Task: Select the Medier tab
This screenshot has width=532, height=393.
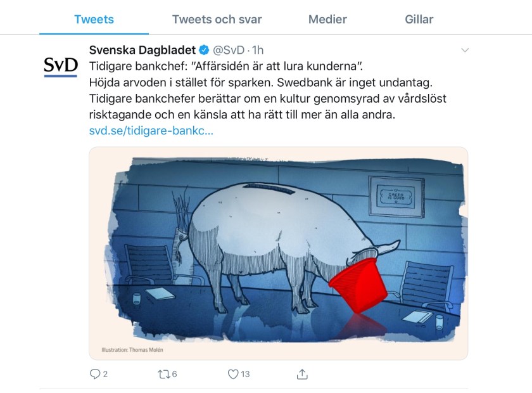Action: (327, 20)
